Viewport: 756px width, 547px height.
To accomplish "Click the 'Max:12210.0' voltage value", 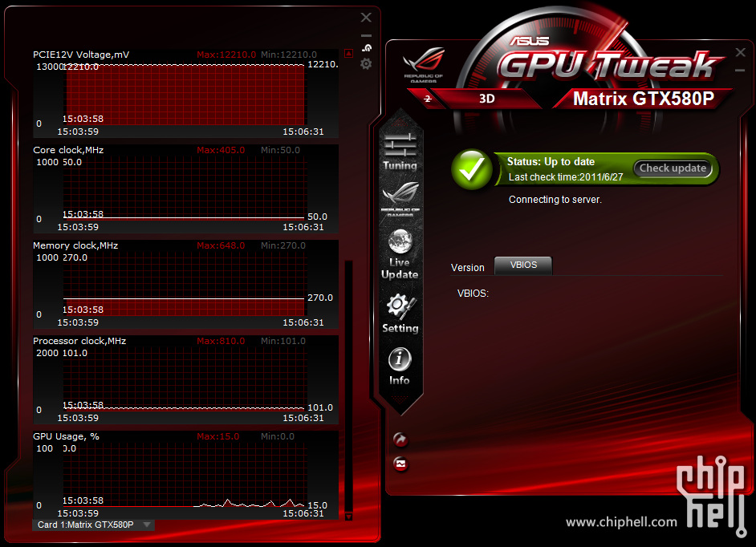I will 226,55.
